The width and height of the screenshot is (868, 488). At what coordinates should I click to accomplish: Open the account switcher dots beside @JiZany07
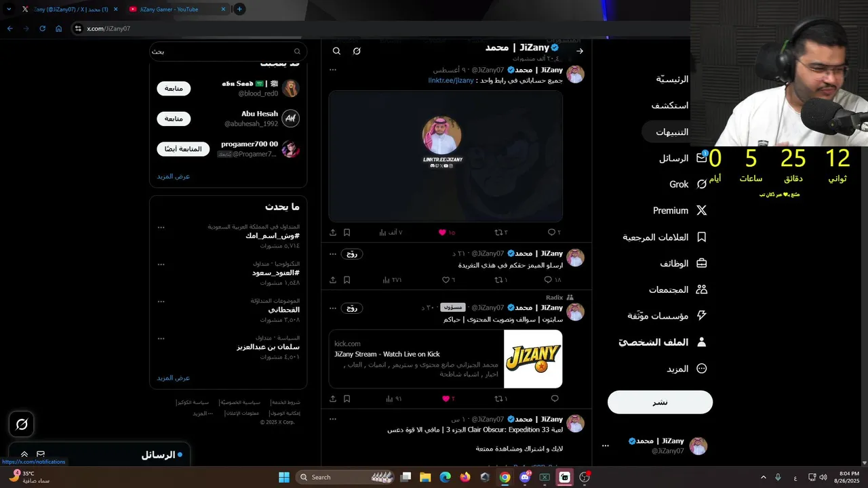[606, 446]
